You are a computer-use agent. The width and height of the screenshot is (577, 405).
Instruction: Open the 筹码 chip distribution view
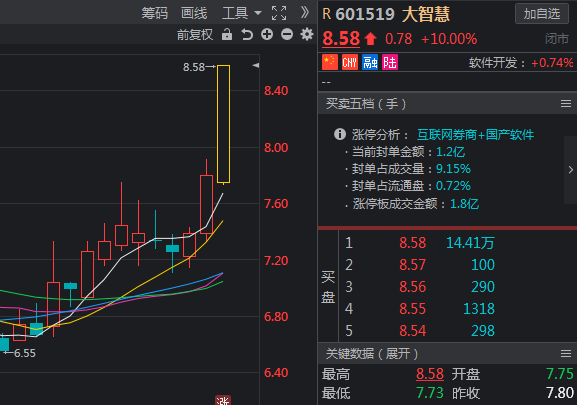[155, 13]
